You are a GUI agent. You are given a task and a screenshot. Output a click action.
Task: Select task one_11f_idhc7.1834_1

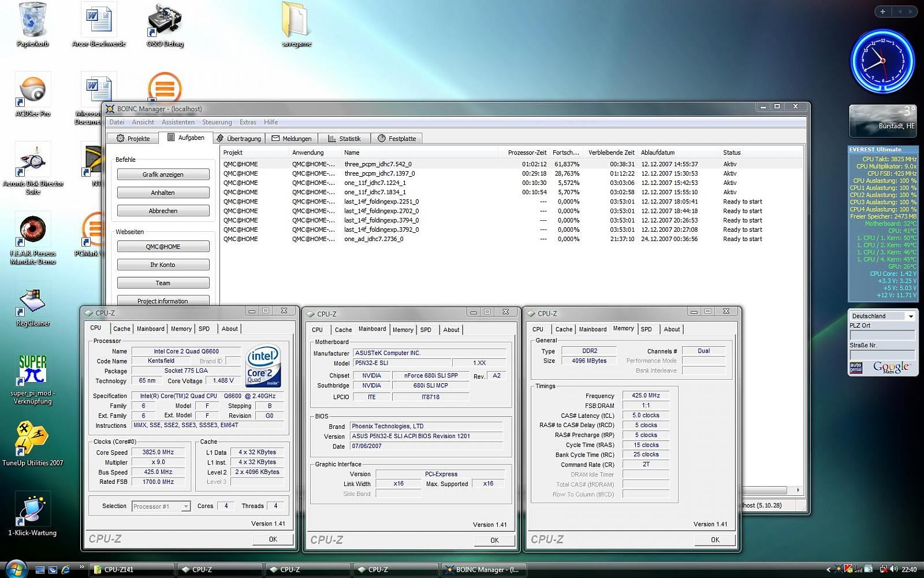[512, 192]
